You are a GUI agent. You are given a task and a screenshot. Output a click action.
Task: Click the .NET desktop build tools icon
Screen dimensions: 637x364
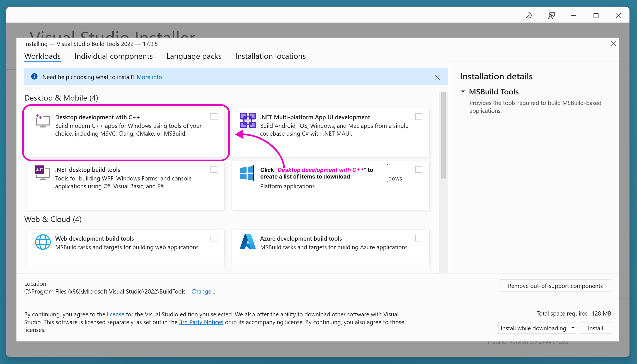(42, 173)
